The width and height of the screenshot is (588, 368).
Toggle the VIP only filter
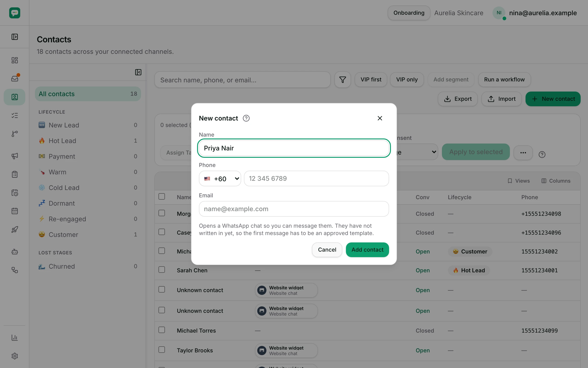(x=407, y=80)
